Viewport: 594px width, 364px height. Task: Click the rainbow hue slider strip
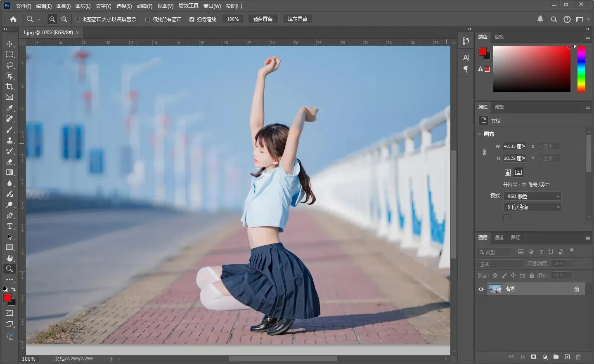(581, 68)
